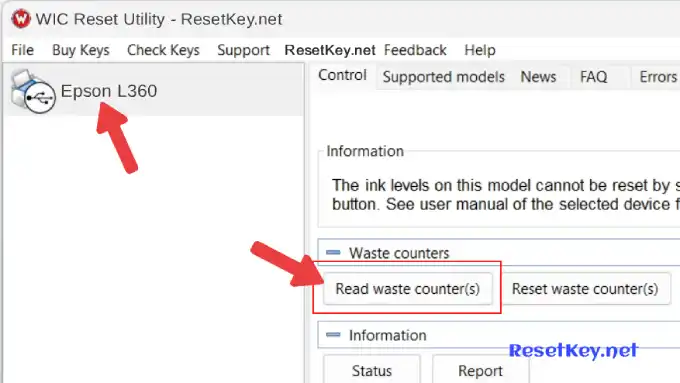Open the Buy Keys menu

point(81,50)
